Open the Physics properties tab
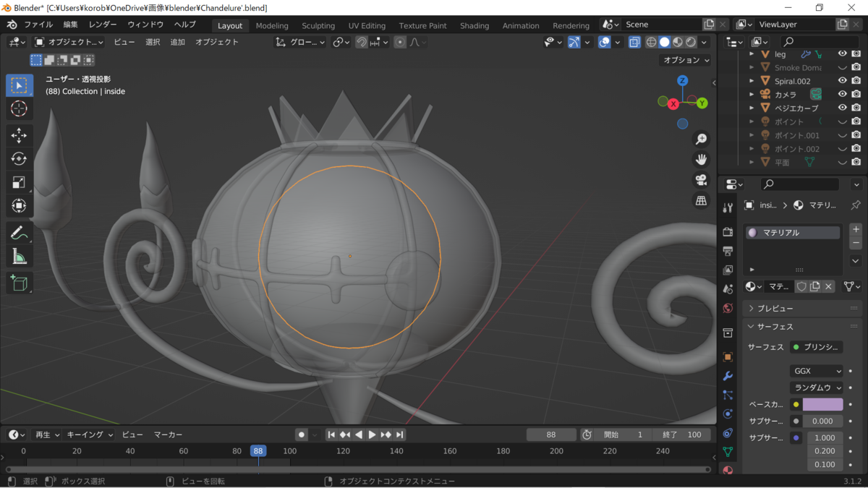Viewport: 868px width, 488px height. pos(728,414)
